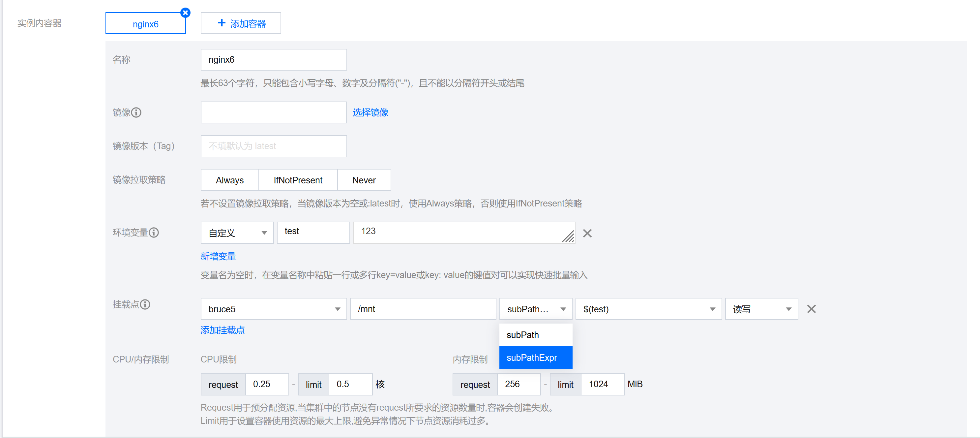Remove the nginx6 container tab
Viewport: 980px width, 438px height.
click(185, 13)
